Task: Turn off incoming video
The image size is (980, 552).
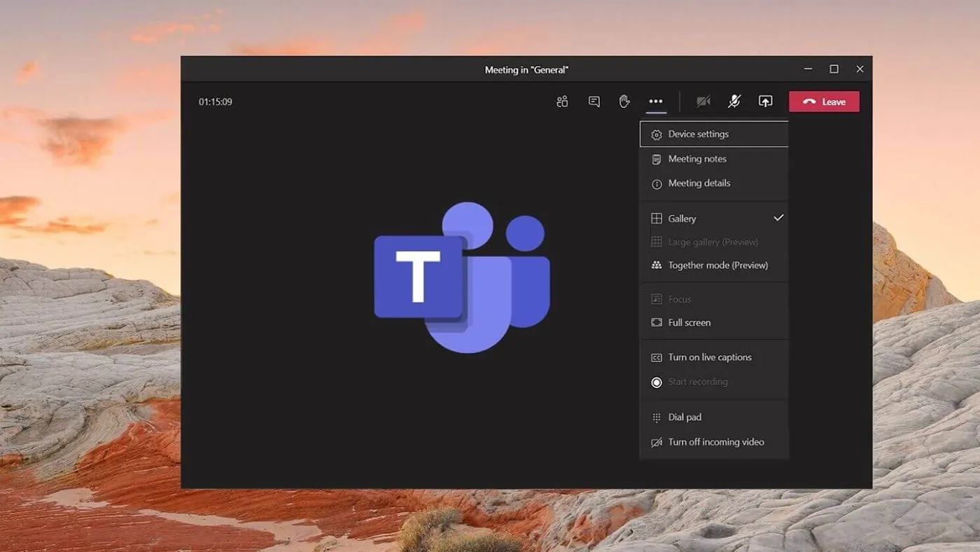Action: coord(715,442)
